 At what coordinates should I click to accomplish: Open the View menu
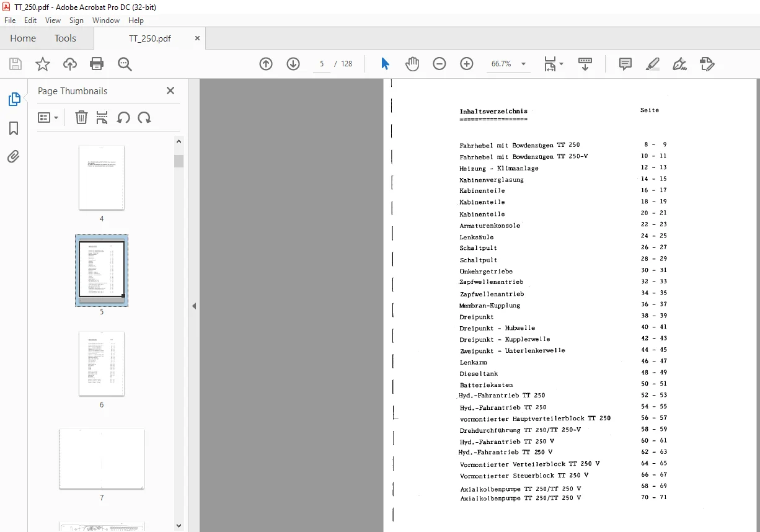[53, 20]
